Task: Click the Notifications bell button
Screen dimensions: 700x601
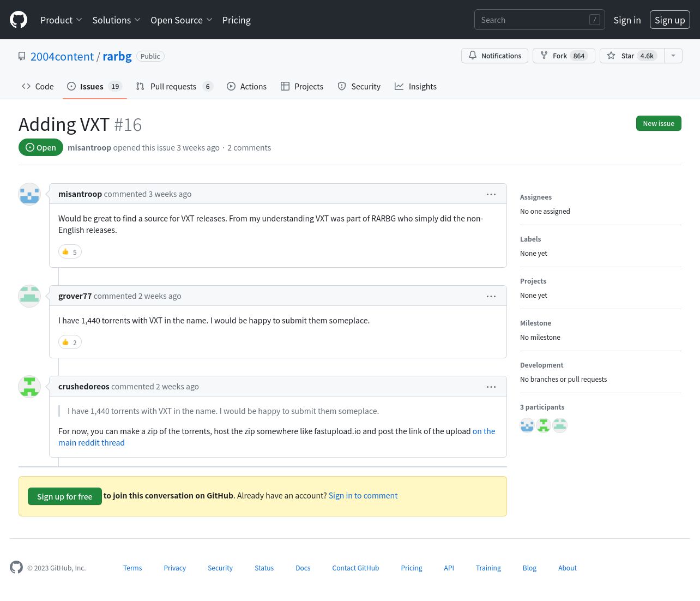Action: (x=494, y=56)
